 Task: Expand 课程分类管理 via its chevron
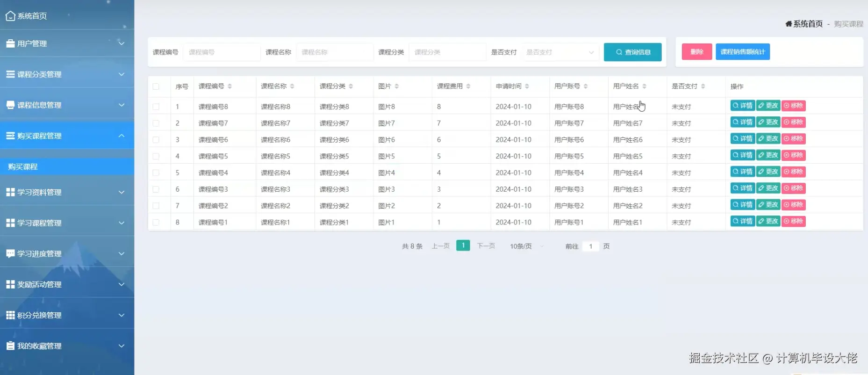tap(122, 74)
